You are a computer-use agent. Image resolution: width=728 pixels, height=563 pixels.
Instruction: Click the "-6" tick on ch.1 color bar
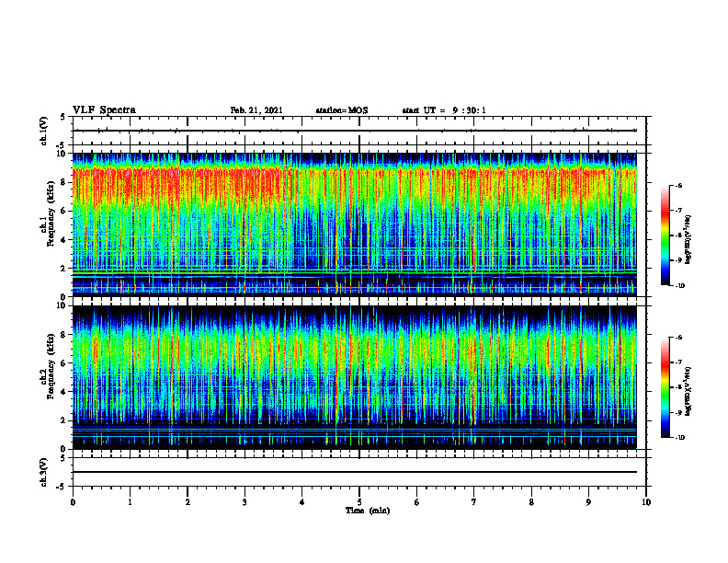click(678, 185)
